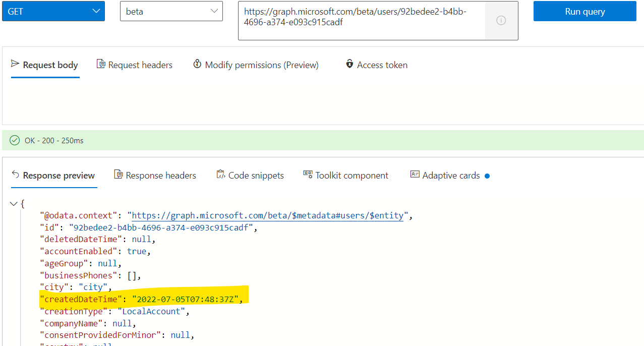Click the Run query button
This screenshot has width=644, height=346.
tap(584, 11)
